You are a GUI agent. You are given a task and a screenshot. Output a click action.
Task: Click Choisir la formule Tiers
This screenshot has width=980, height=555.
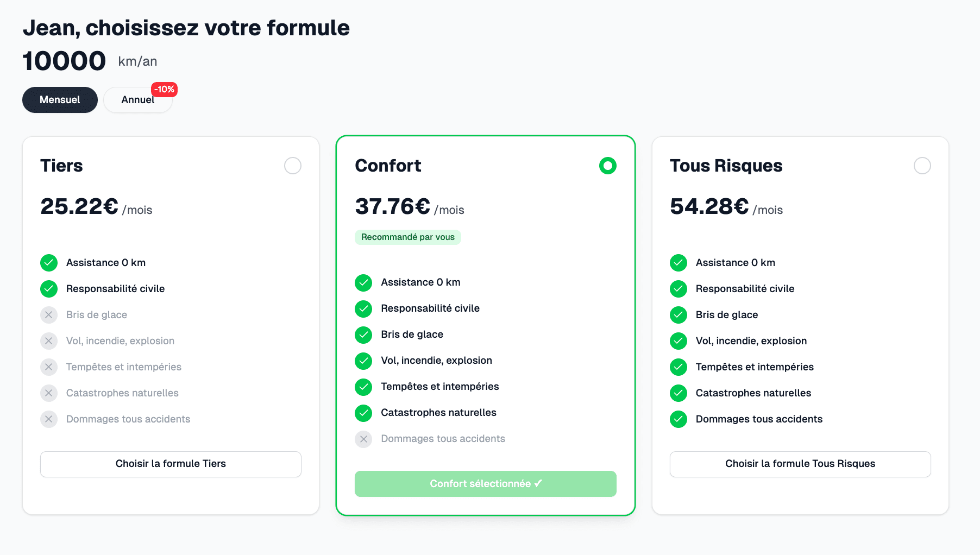(170, 464)
